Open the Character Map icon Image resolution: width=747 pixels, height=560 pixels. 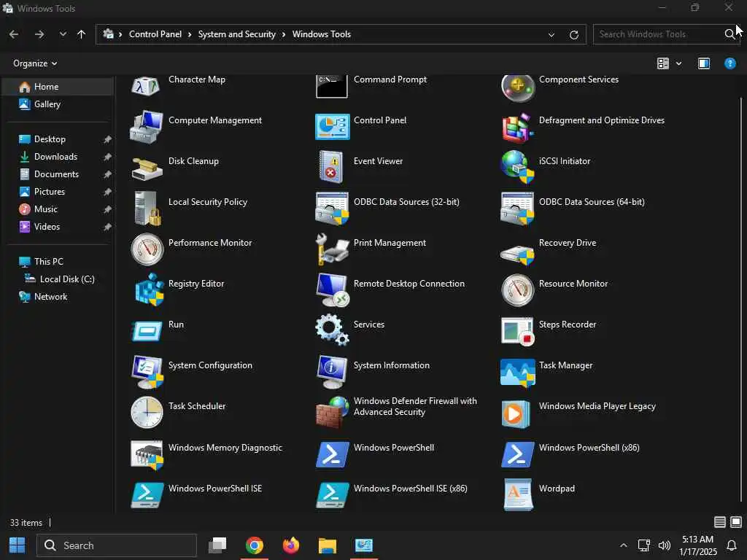[x=146, y=86]
